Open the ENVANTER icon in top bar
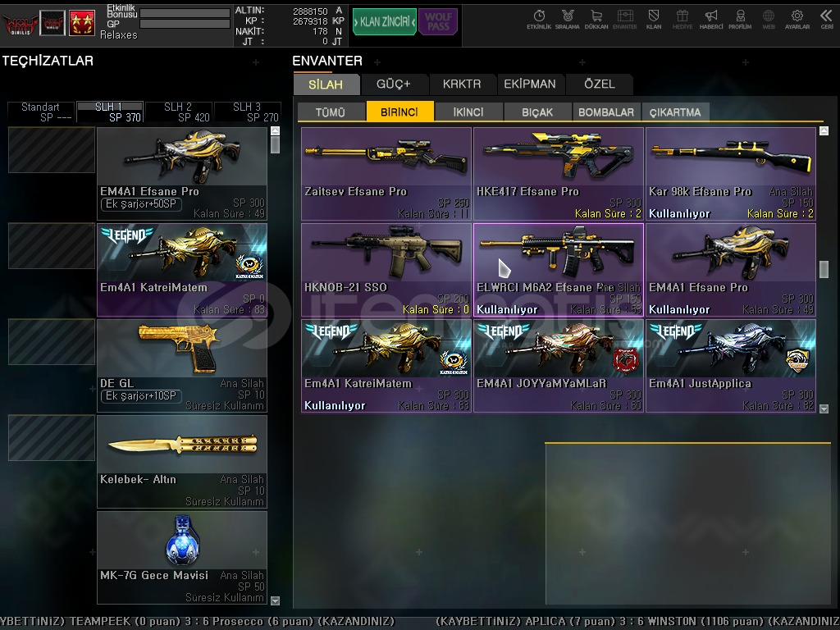This screenshot has height=630, width=840. (x=624, y=20)
